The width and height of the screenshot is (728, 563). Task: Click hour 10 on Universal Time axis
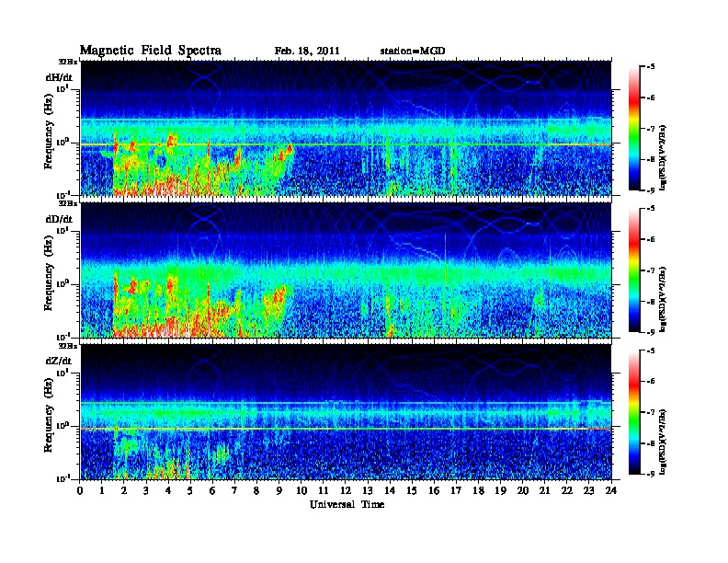tap(301, 491)
